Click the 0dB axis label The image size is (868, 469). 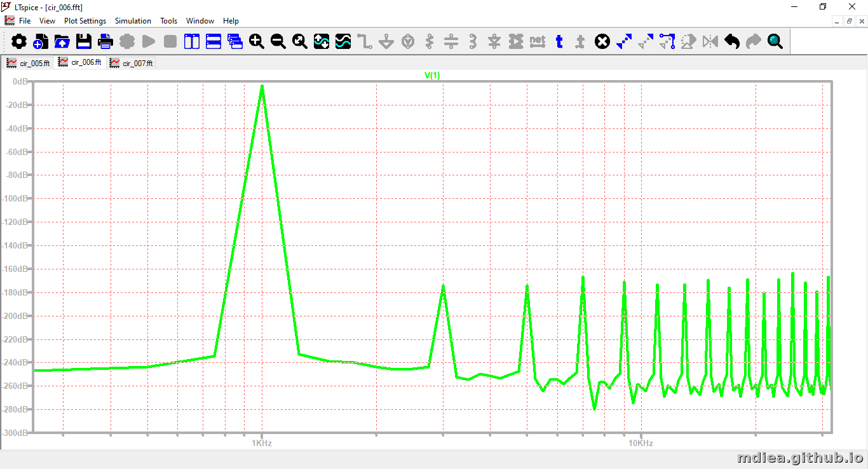click(20, 82)
